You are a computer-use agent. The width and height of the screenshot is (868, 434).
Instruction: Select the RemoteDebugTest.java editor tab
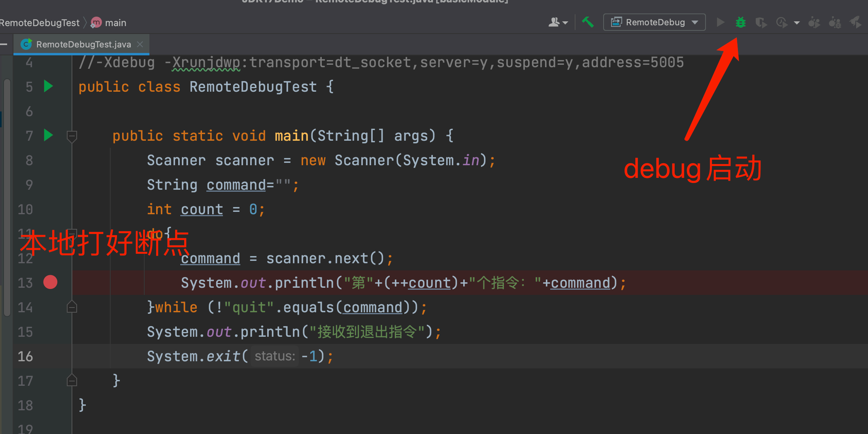coord(83,44)
